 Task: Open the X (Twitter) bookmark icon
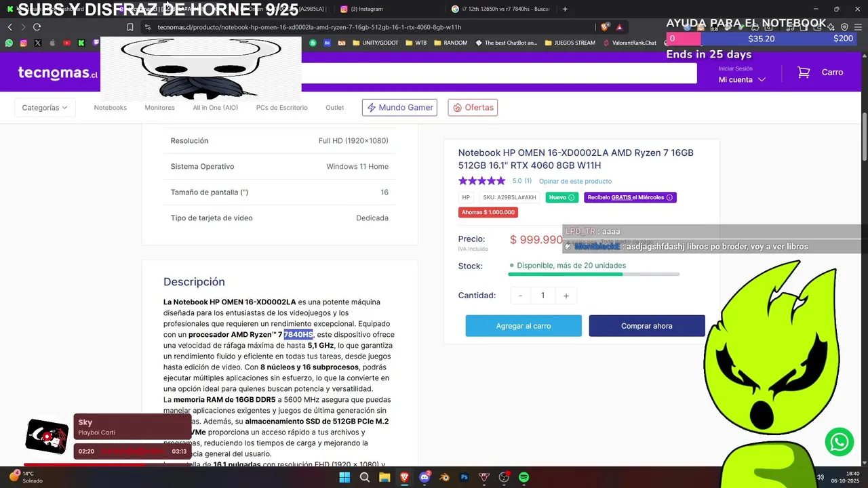tap(37, 43)
